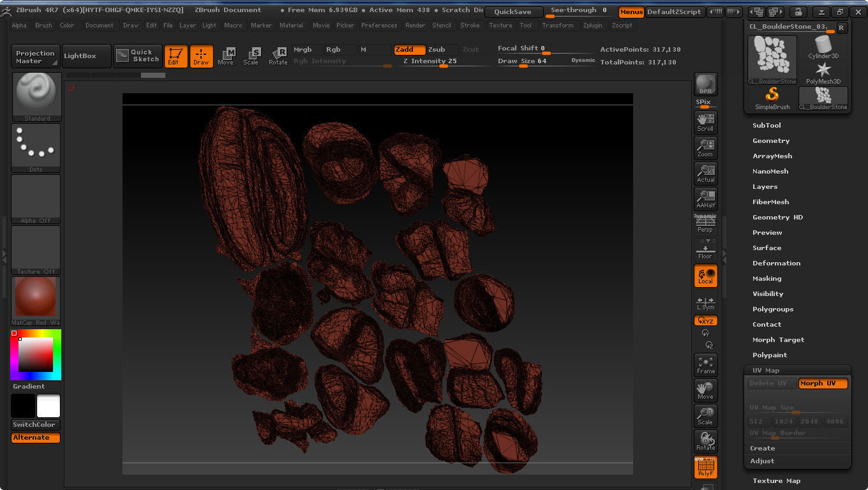
Task: Select the large CL_BoulderStone tool thumbnail
Action: [x=772, y=60]
